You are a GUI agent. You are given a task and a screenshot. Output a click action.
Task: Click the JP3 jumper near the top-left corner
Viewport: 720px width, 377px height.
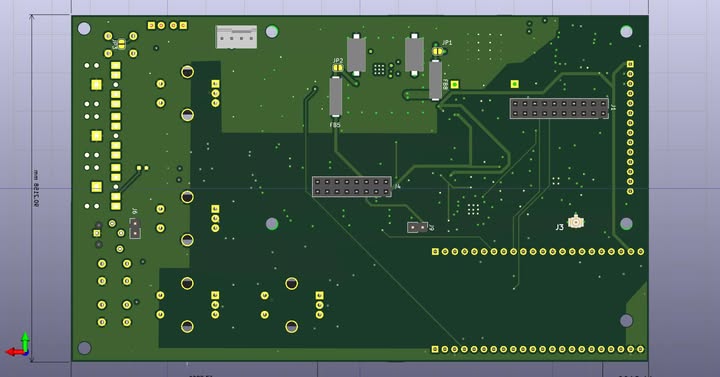point(121,45)
